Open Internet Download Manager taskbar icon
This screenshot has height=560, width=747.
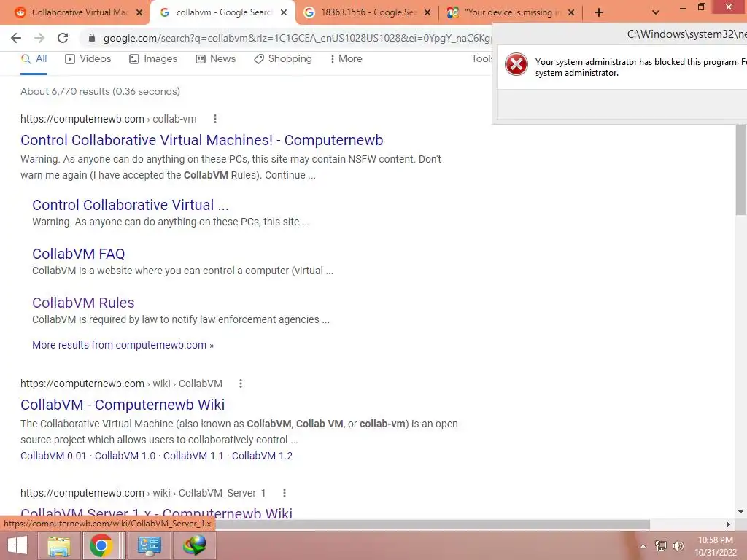click(x=194, y=545)
